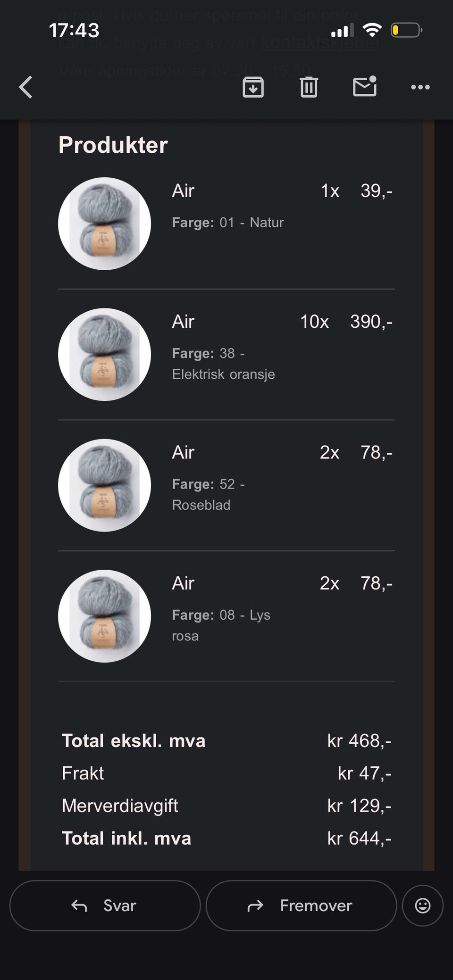Viewport: 453px width, 980px height.
Task: Tap the Lys rosa yarn product image
Action: pos(104,616)
